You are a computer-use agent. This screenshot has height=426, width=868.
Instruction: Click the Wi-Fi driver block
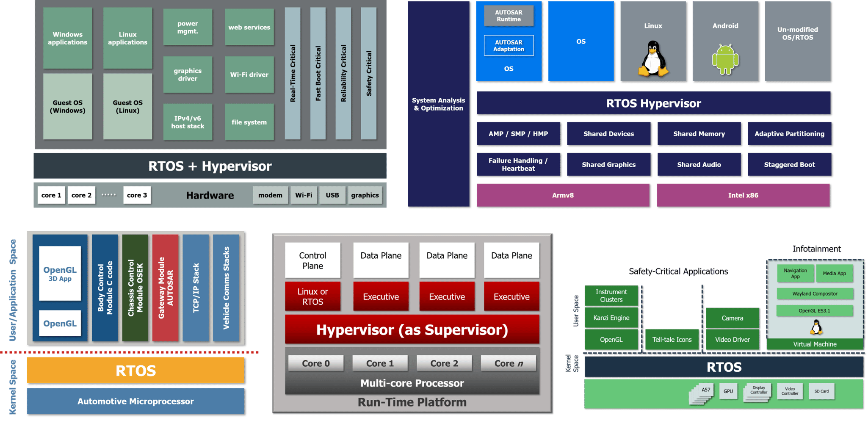click(x=249, y=75)
